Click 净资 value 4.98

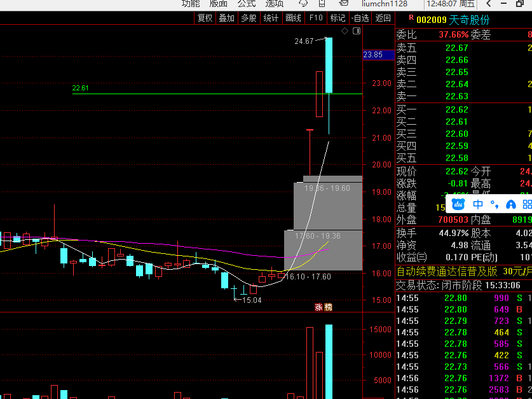tap(460, 245)
